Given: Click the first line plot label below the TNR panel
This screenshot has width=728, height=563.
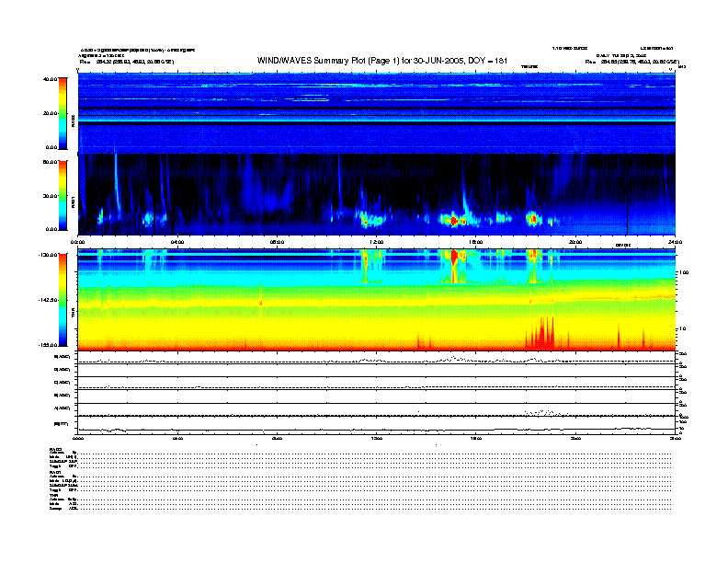Looking at the screenshot, I should click(x=63, y=357).
